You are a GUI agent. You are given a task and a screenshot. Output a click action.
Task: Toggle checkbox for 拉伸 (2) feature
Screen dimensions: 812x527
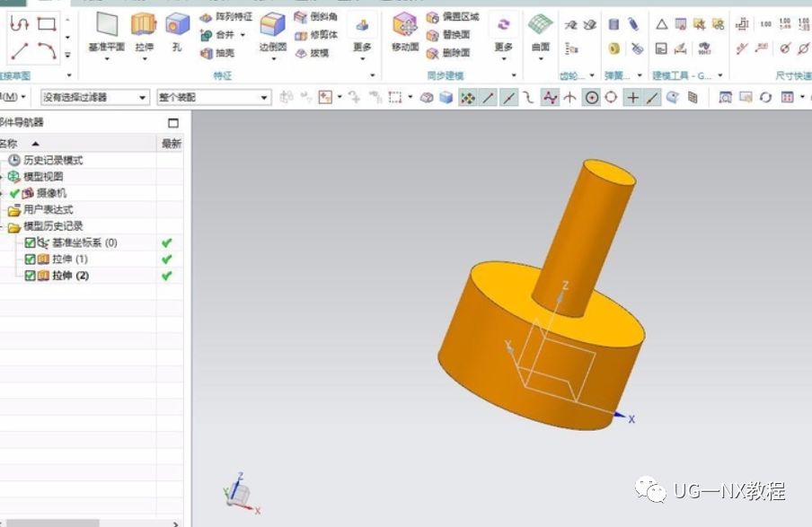click(30, 276)
